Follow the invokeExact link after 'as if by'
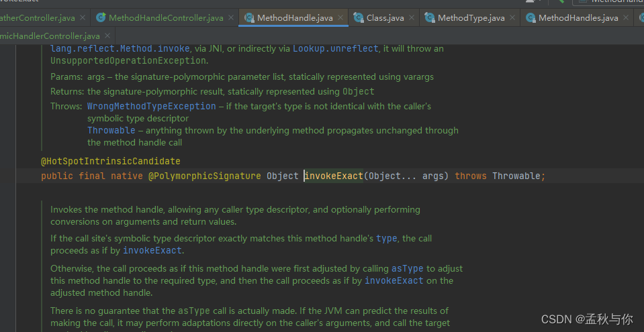This screenshot has width=644, height=332. pyautogui.click(x=152, y=250)
